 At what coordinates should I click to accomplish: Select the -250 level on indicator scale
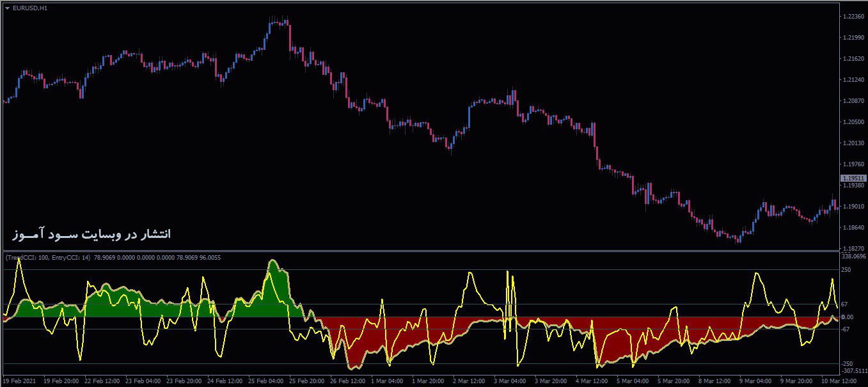pyautogui.click(x=847, y=363)
